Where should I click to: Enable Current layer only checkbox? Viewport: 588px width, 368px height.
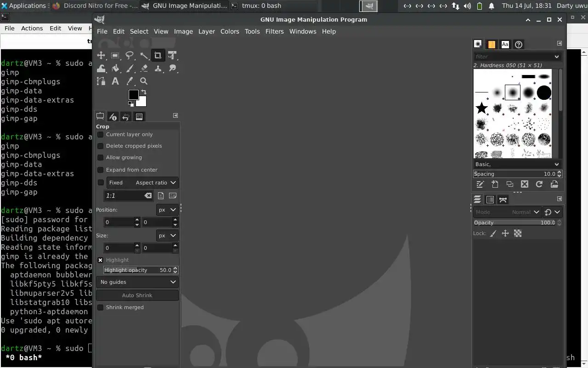click(x=100, y=134)
